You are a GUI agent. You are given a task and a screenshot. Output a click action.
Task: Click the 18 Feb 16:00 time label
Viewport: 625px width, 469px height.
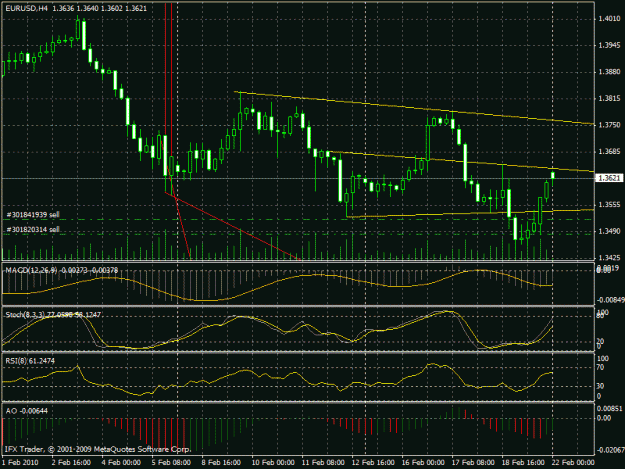523,462
